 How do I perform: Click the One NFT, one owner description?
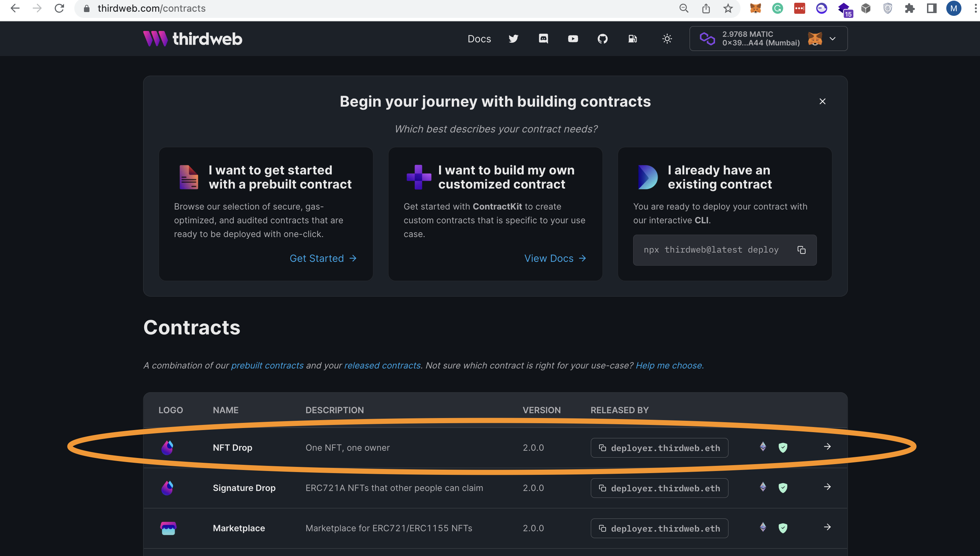pyautogui.click(x=347, y=448)
